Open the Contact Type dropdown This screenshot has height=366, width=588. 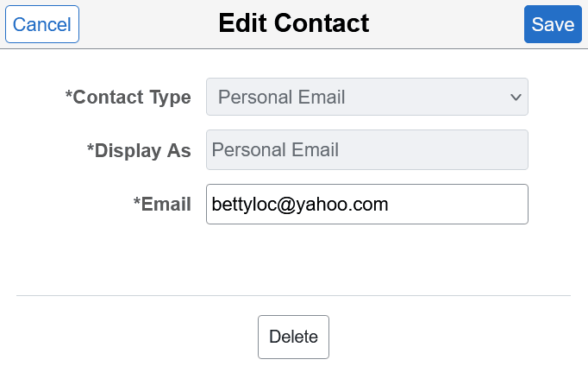366,97
